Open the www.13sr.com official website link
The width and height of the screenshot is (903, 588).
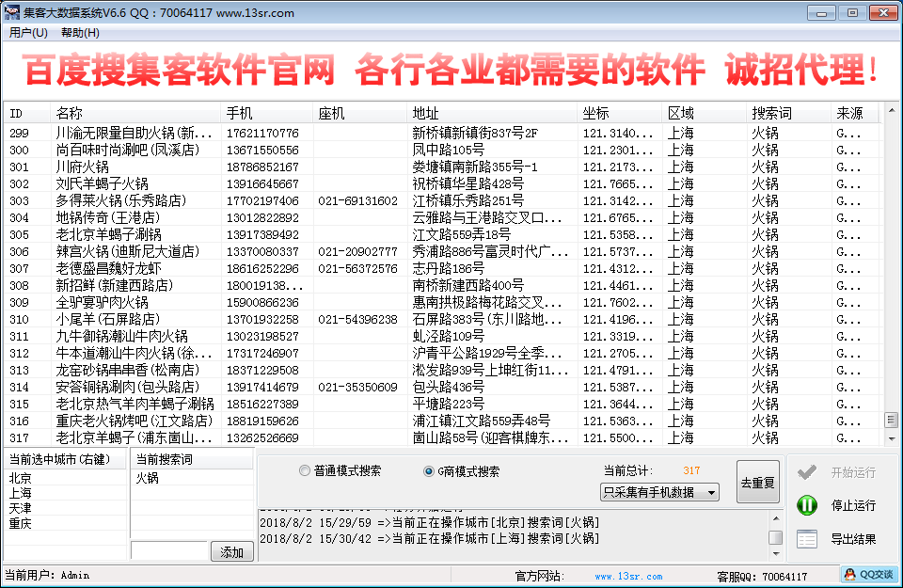click(x=628, y=577)
